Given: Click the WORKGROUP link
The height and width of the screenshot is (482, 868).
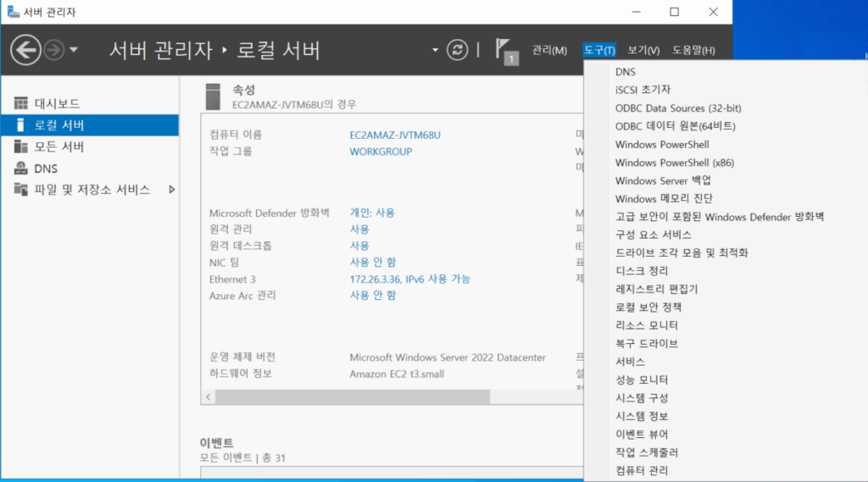Looking at the screenshot, I should pyautogui.click(x=381, y=152).
